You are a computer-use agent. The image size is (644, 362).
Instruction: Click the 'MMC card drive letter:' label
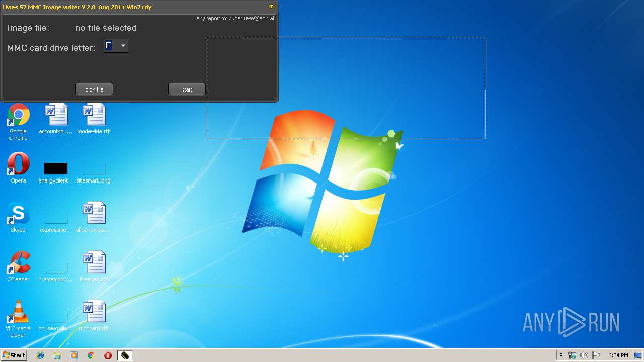(x=51, y=48)
